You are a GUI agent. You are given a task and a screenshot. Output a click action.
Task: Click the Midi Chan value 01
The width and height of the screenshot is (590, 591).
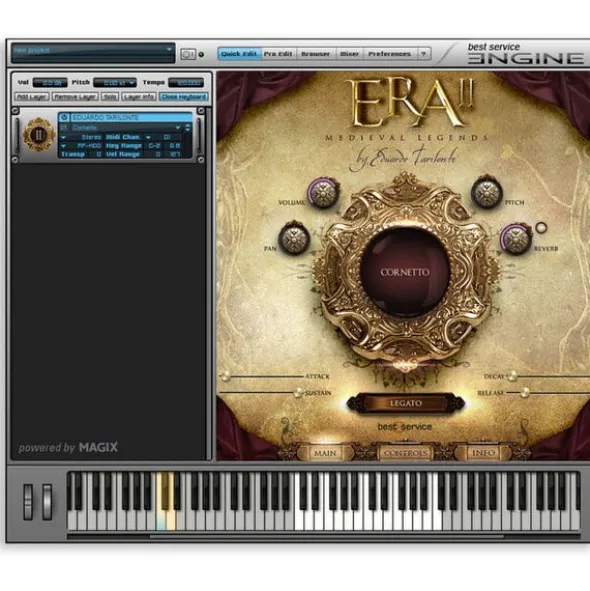[167, 137]
